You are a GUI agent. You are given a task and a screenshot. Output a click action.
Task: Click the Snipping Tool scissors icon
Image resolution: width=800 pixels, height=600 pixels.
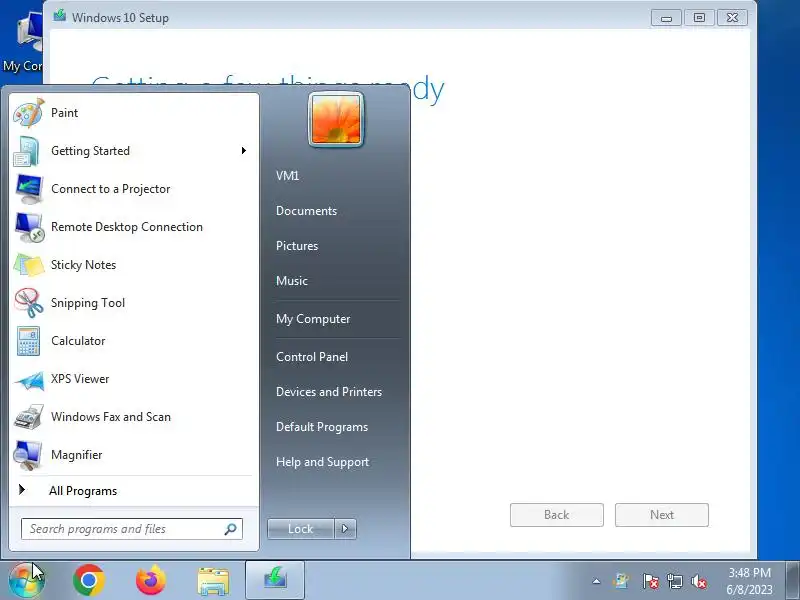(x=29, y=303)
